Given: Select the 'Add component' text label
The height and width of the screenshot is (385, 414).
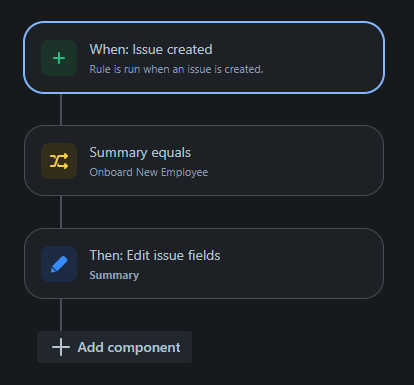Looking at the screenshot, I should coord(129,347).
